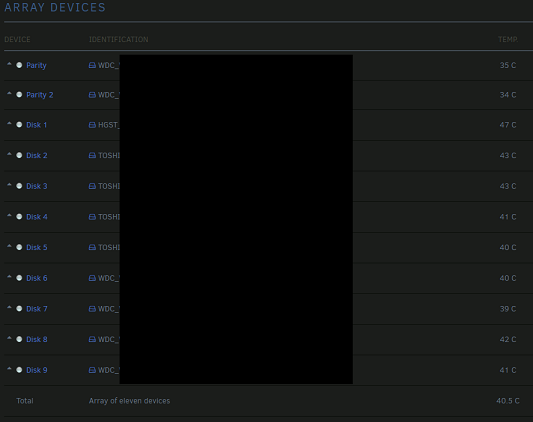The height and width of the screenshot is (422, 533).
Task: Click the spin arrow beside Parity 2
Action: click(9, 93)
